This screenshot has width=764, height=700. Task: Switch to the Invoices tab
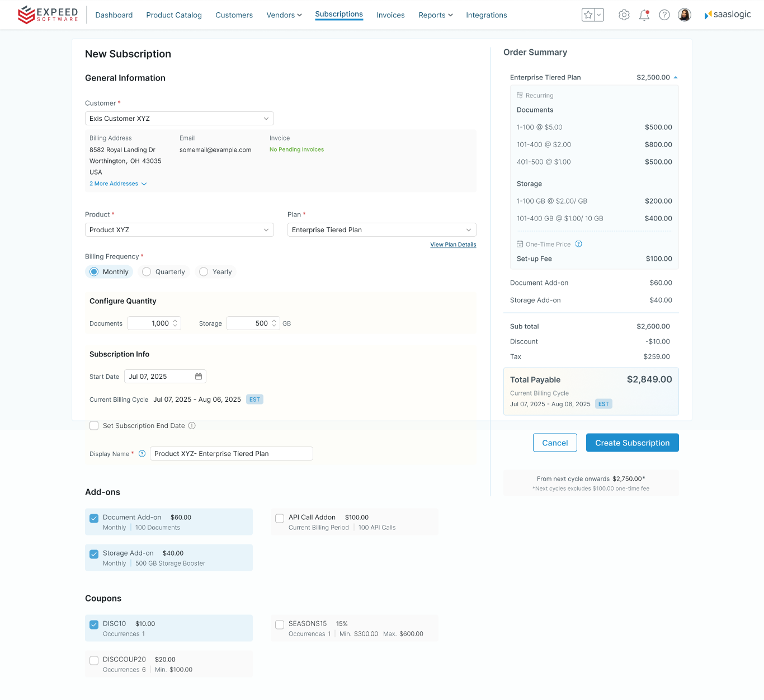point(390,15)
